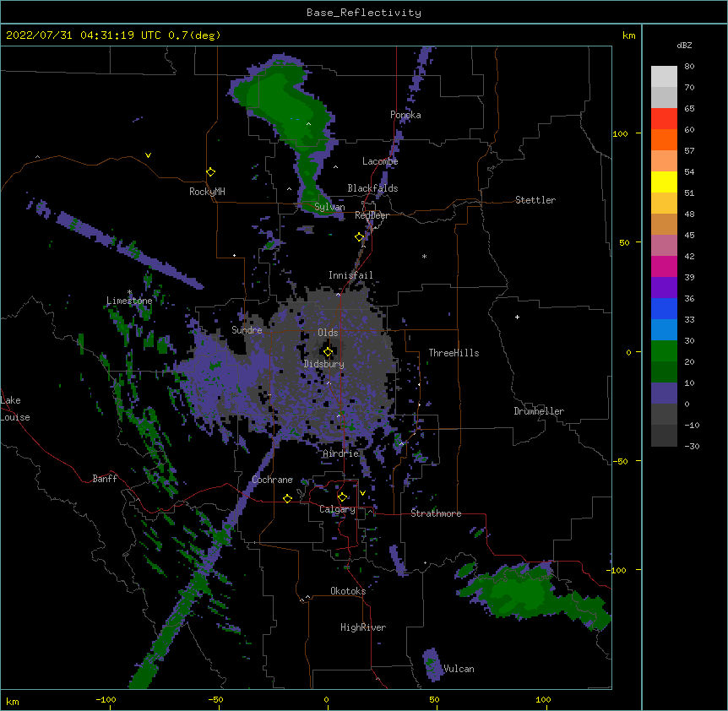Click the bright green 20-30 dBZ legend swatch

point(664,351)
